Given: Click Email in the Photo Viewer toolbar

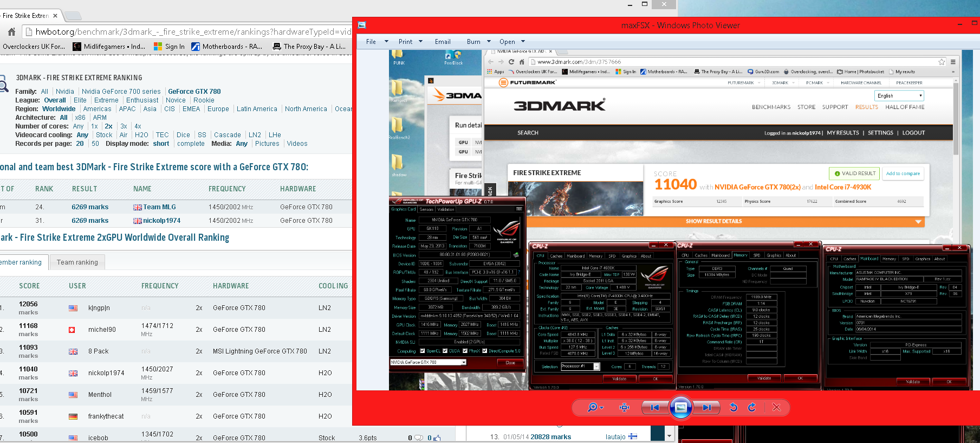Looking at the screenshot, I should [x=443, y=42].
